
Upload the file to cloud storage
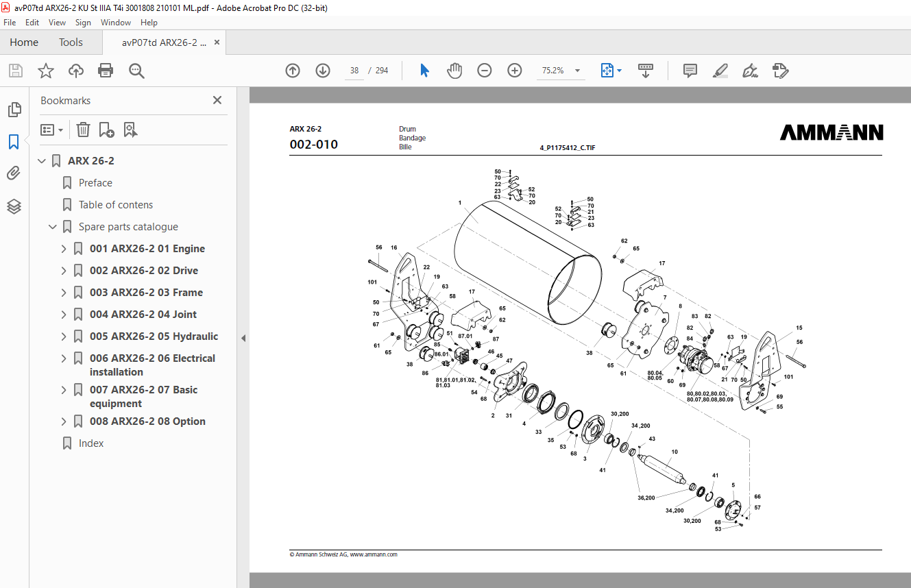pos(75,71)
